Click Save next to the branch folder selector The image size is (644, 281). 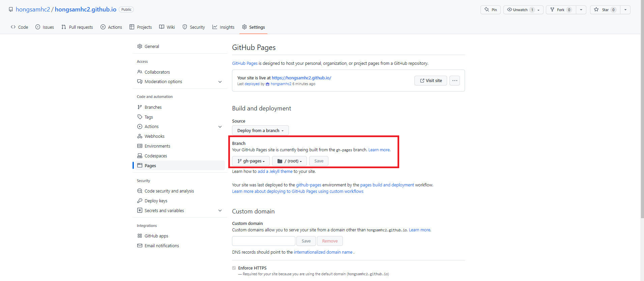point(319,161)
